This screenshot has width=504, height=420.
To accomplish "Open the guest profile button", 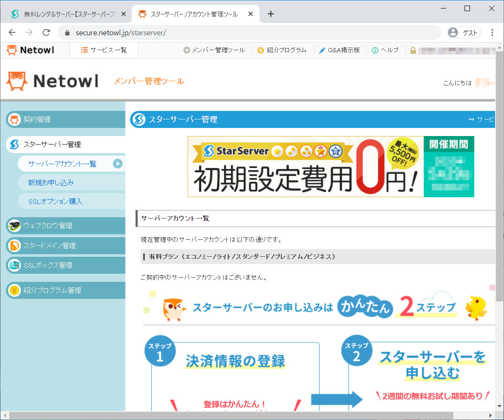I will (464, 32).
